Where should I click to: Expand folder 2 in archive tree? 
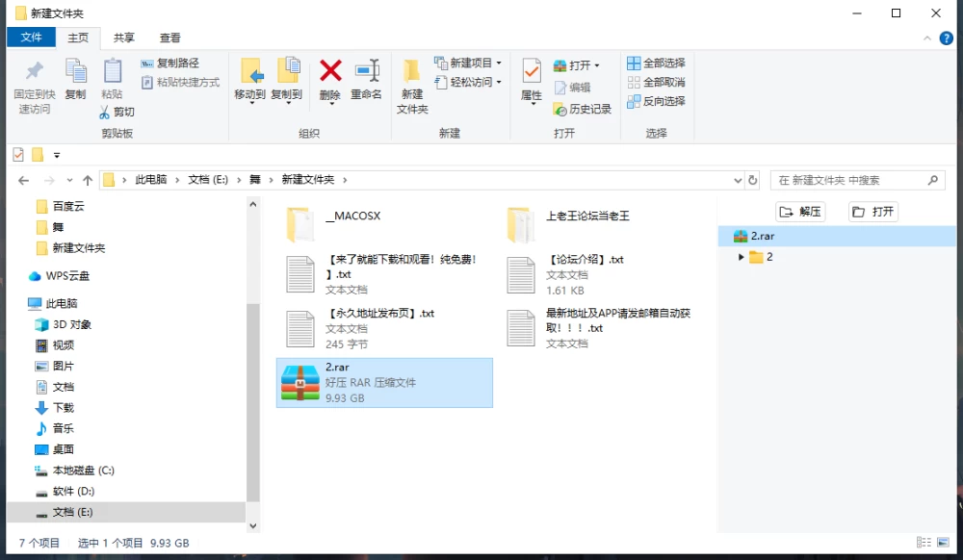741,257
